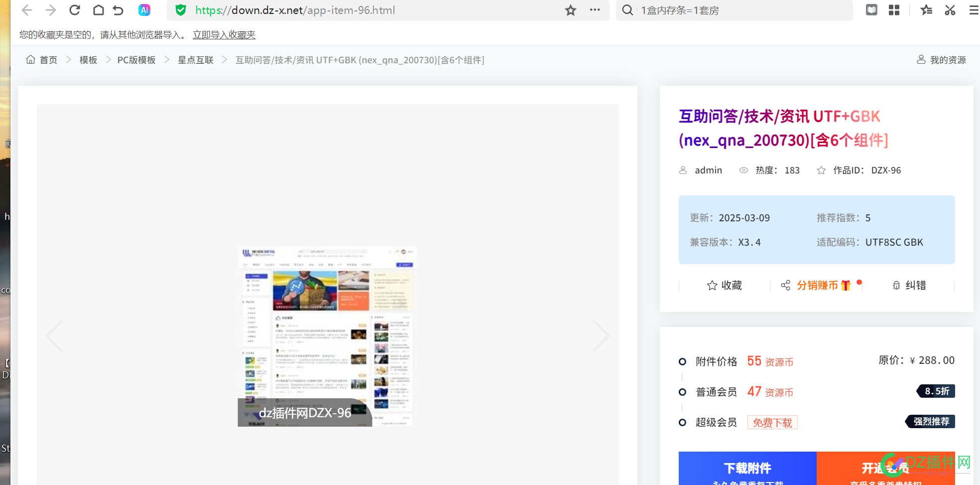Click the eye icon before 热度

click(743, 170)
